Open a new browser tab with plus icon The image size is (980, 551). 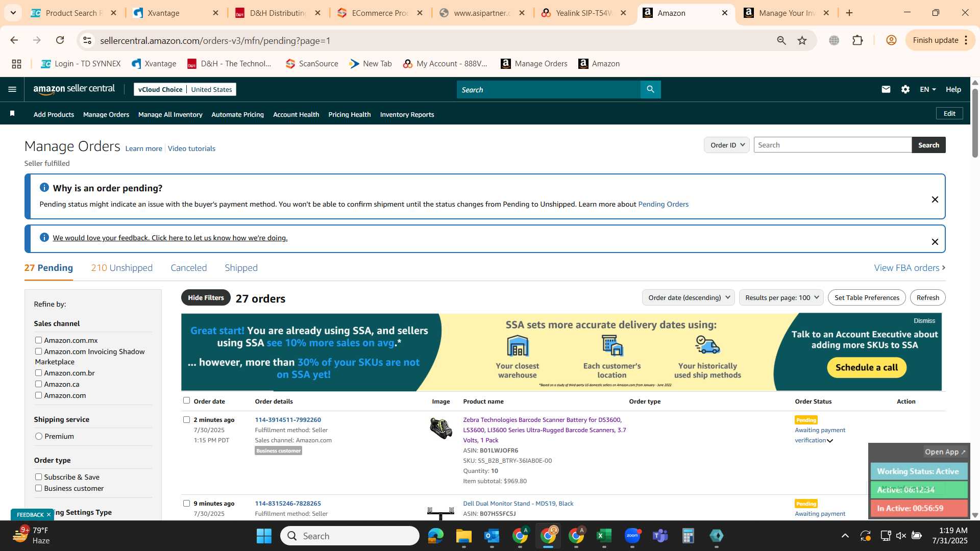(849, 13)
